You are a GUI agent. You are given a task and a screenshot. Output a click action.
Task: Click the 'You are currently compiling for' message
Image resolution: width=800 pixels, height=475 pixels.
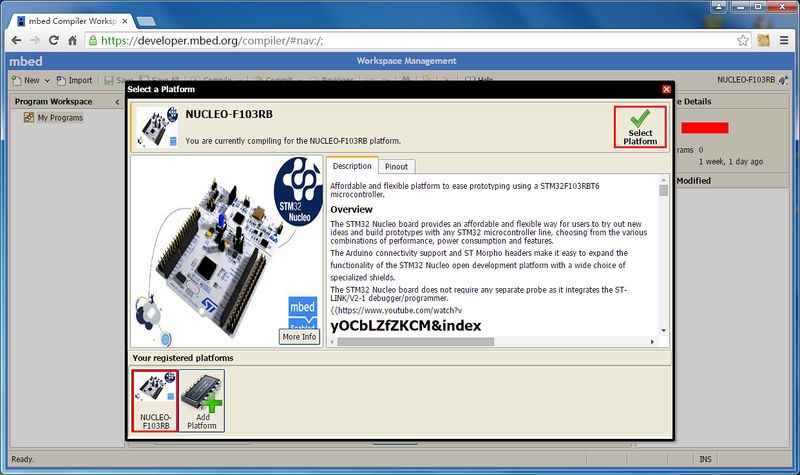coord(293,141)
